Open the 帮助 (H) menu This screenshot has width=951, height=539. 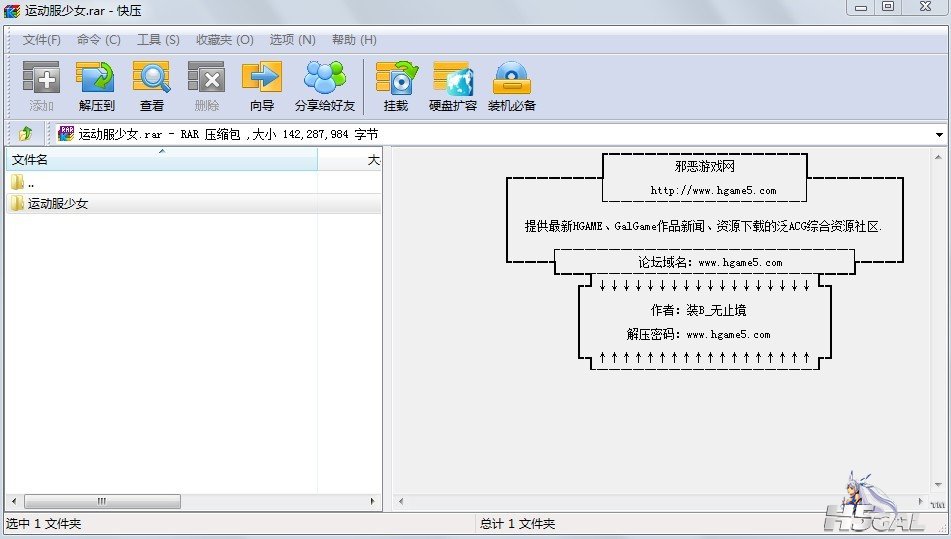pyautogui.click(x=354, y=40)
